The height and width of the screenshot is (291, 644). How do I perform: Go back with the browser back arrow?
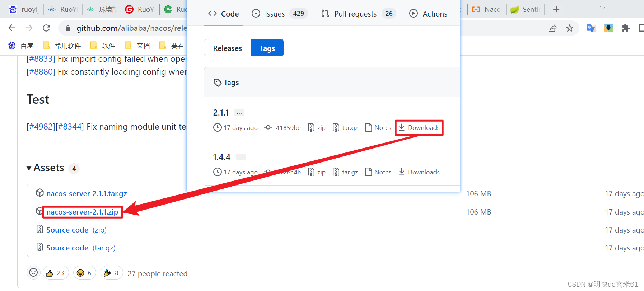click(12, 28)
